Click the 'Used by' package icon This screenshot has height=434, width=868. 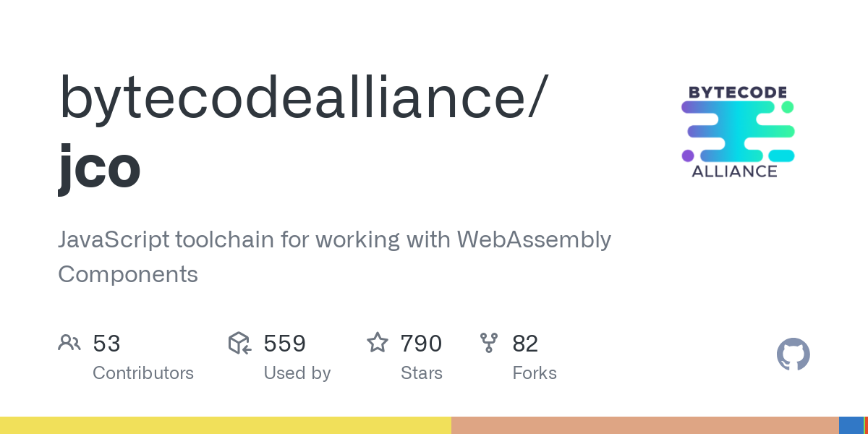(239, 343)
